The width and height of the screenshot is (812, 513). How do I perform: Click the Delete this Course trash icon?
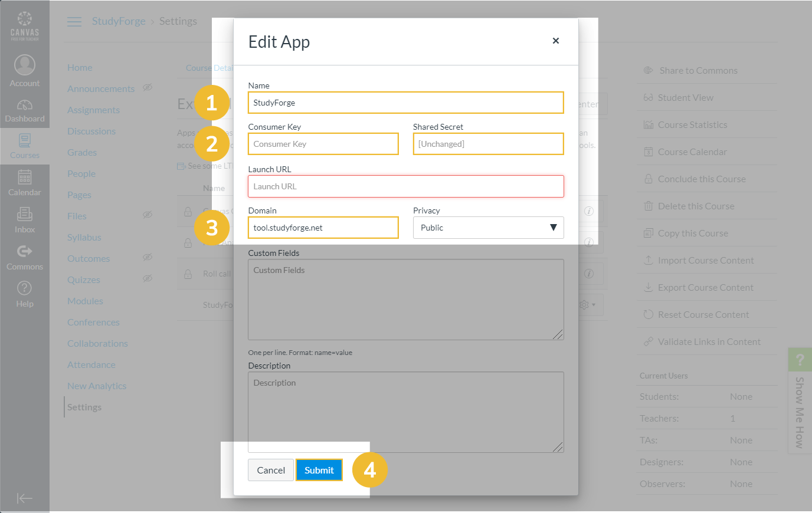click(x=648, y=206)
